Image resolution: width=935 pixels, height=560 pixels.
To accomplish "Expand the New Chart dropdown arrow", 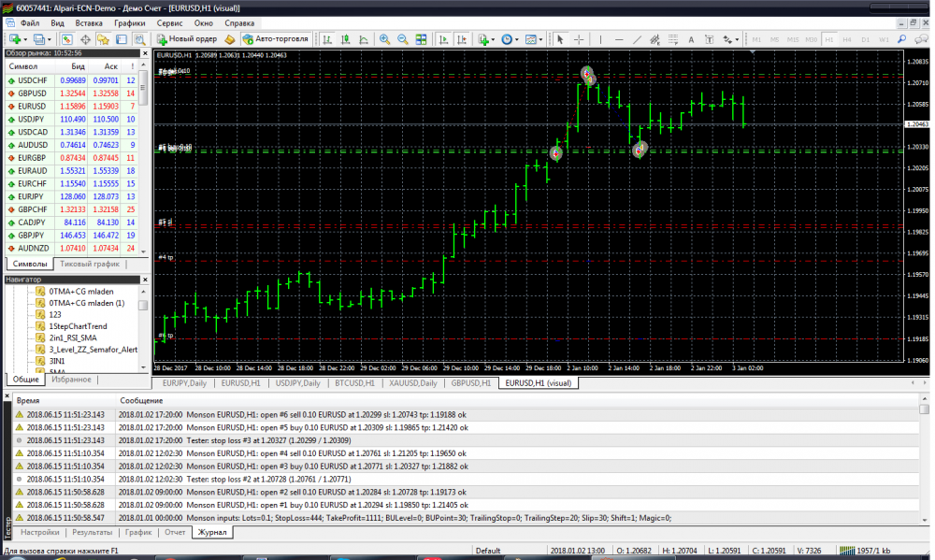I will pyautogui.click(x=24, y=40).
